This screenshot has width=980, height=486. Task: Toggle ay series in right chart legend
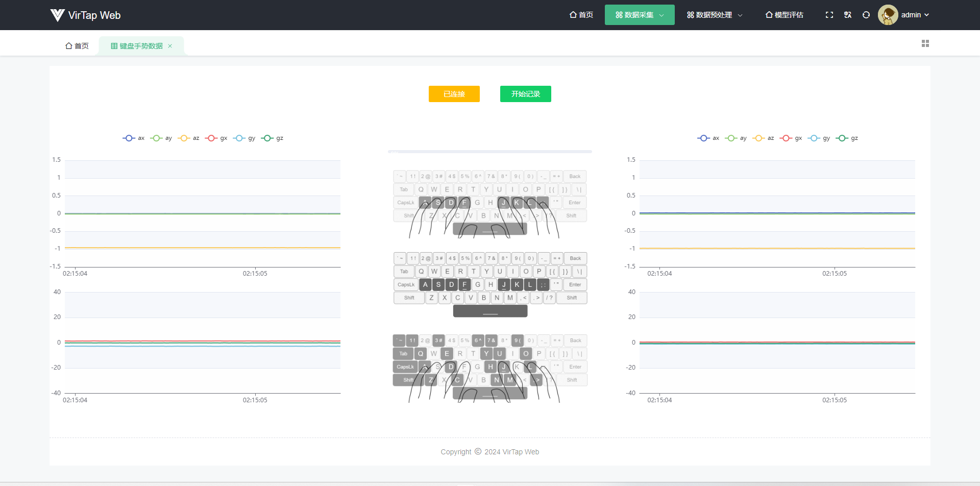[x=736, y=138]
